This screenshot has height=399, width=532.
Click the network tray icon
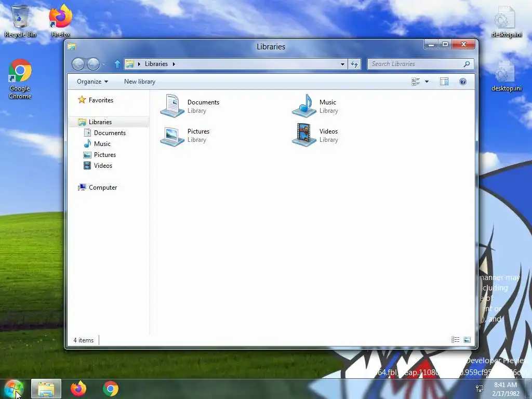tap(480, 389)
